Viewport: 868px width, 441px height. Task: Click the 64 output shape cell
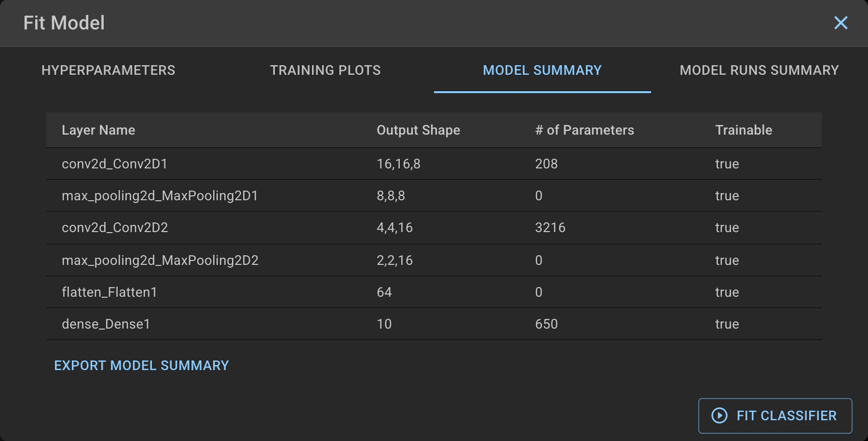pos(384,292)
